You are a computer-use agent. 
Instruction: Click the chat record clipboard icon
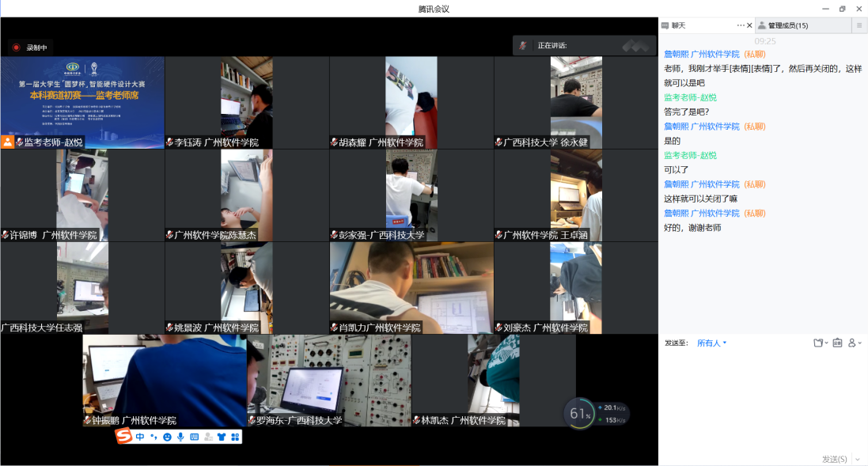click(838, 343)
